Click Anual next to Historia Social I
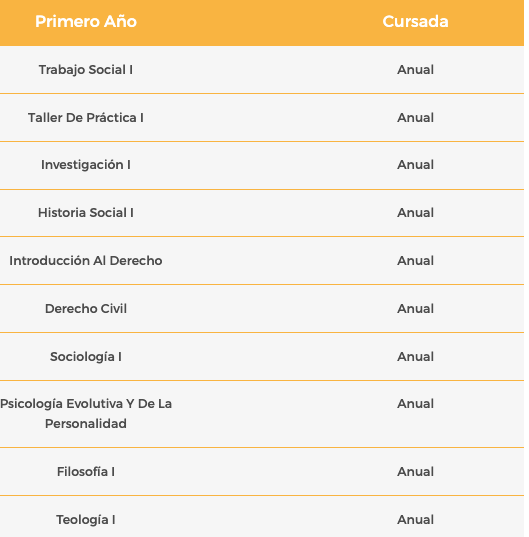529x537 pixels. click(415, 213)
